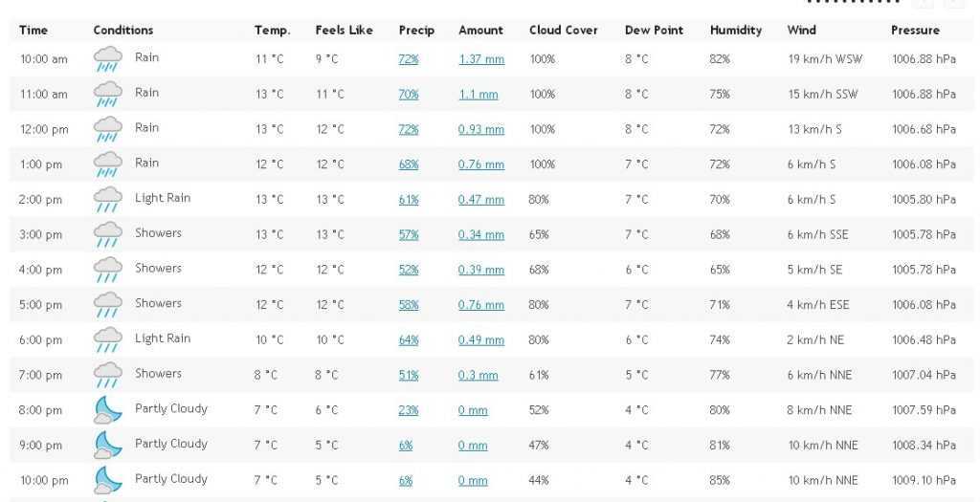Viewport: 980px width, 502px height.
Task: Click the showers icon for 3:00 pm
Action: 107,235
